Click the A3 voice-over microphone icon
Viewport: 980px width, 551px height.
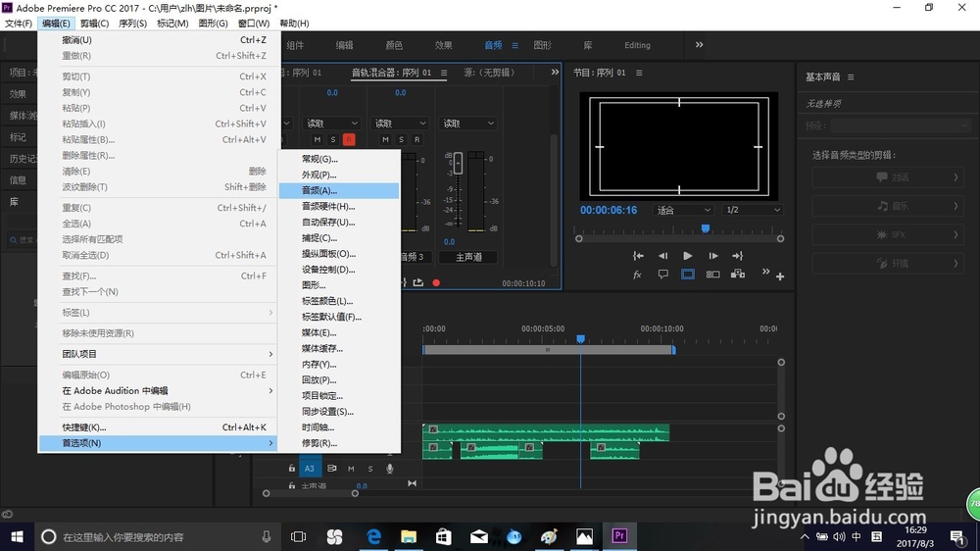tap(390, 469)
